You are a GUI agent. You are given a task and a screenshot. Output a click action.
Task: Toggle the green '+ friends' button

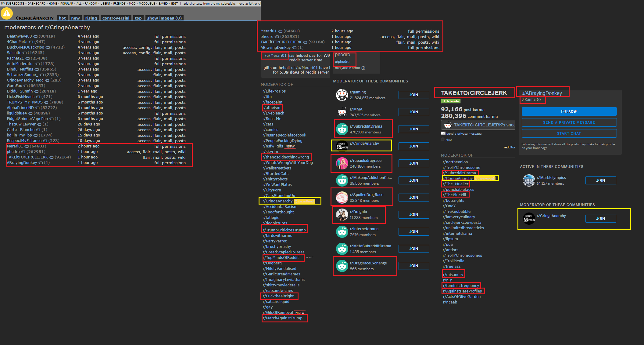pyautogui.click(x=451, y=101)
